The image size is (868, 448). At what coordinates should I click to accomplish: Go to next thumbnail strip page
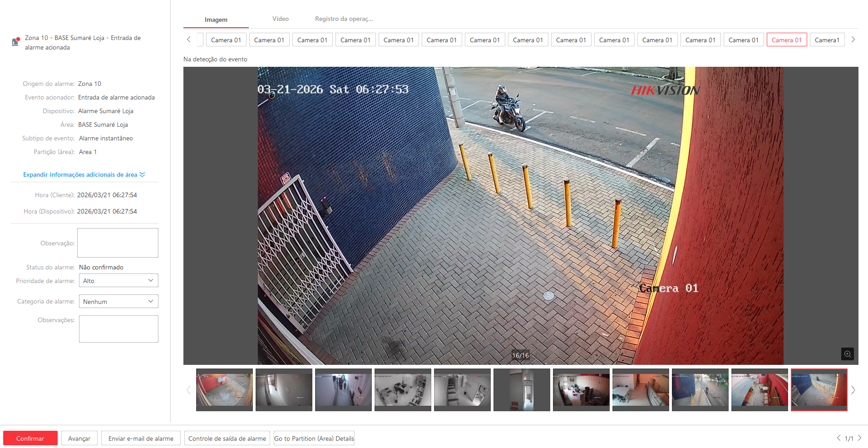pyautogui.click(x=853, y=390)
